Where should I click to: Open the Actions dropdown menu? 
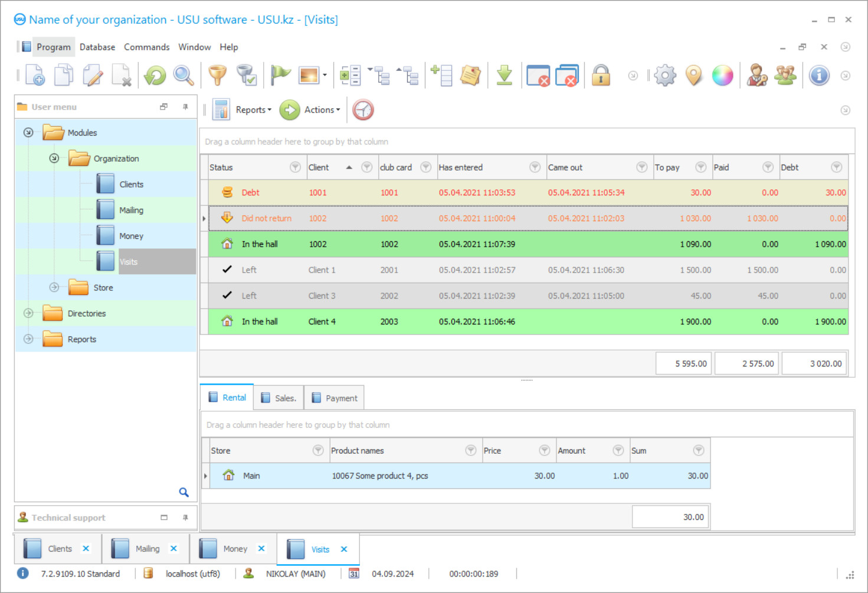(x=321, y=110)
